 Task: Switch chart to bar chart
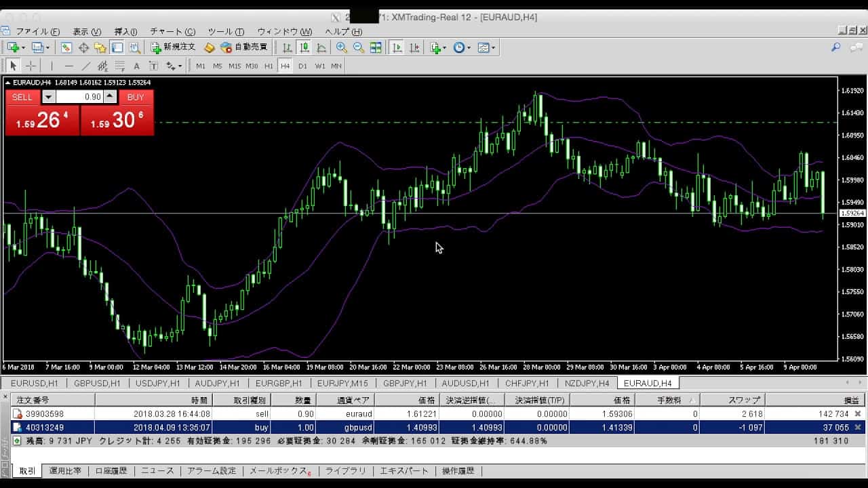click(x=288, y=47)
